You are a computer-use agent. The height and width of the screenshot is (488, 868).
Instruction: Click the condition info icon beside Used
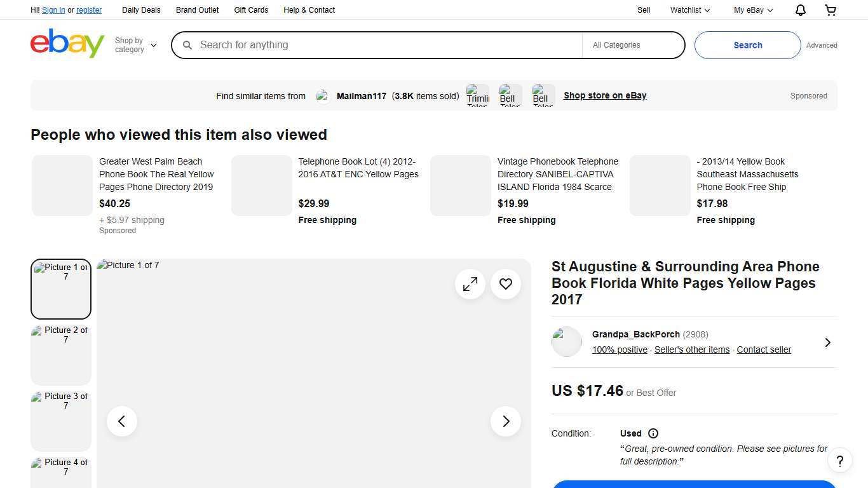pos(653,433)
